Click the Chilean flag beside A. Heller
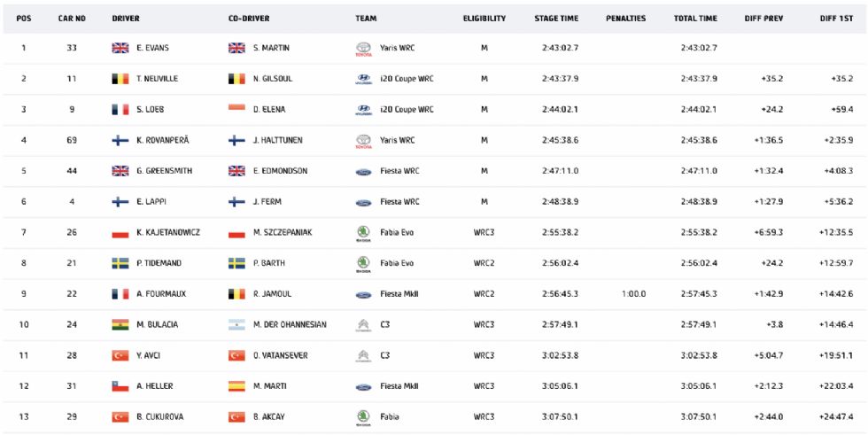The width and height of the screenshot is (868, 435). [x=120, y=386]
